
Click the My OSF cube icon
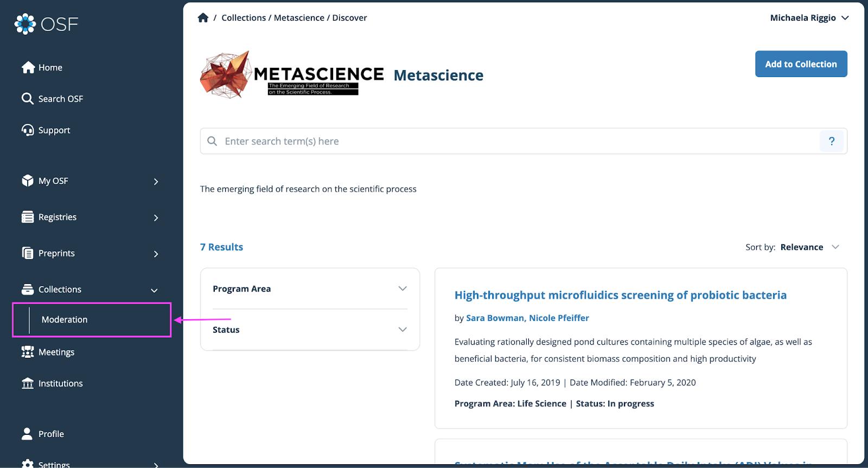coord(28,181)
